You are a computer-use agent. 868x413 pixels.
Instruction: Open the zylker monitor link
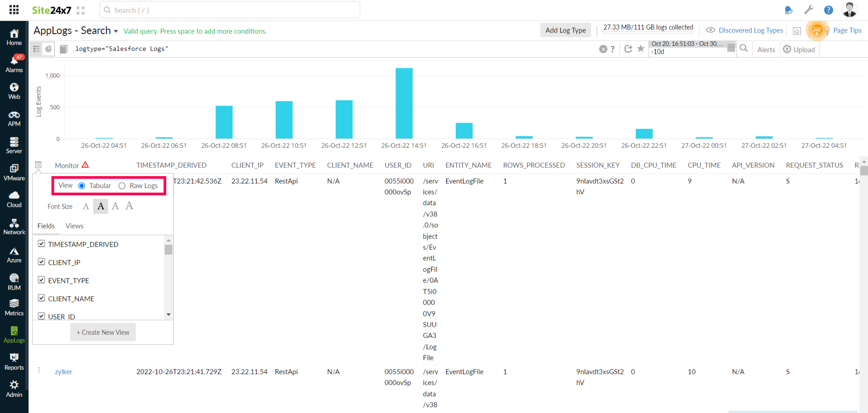[x=63, y=371]
